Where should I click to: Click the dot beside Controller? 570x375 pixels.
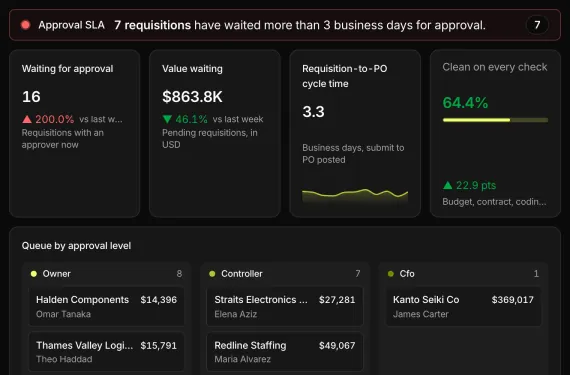coord(212,274)
